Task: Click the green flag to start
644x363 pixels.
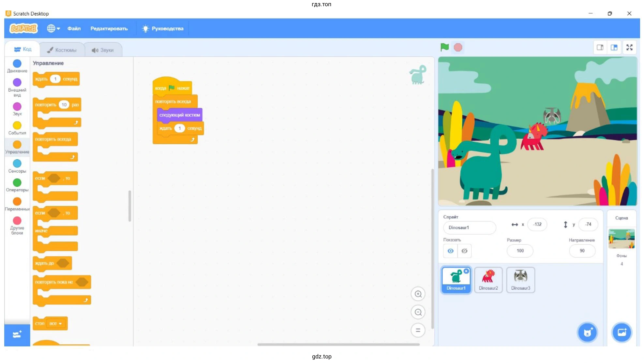Action: (x=444, y=47)
